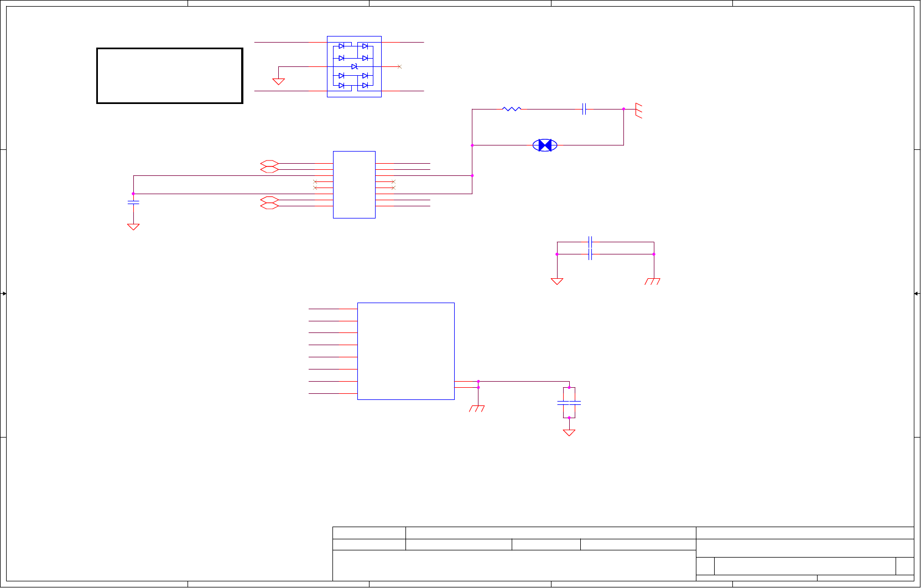
Task: Click the junction dot left of the TVS diode
Action: point(472,145)
